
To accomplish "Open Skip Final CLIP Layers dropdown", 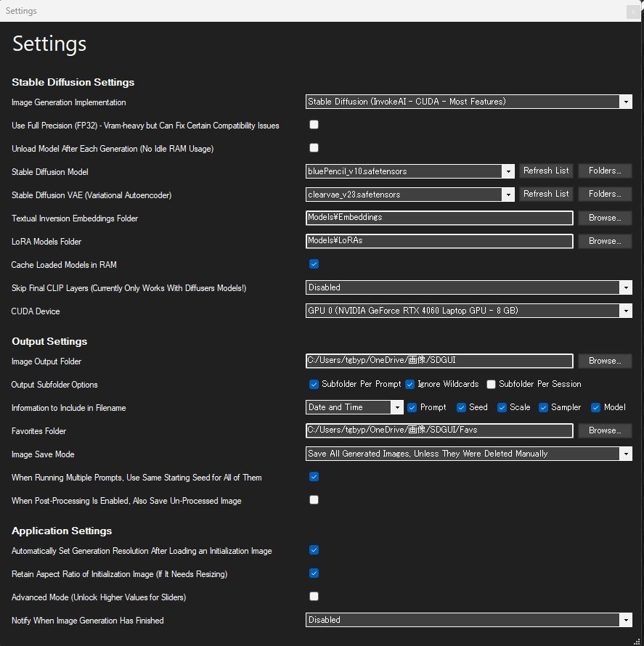I will (x=469, y=287).
